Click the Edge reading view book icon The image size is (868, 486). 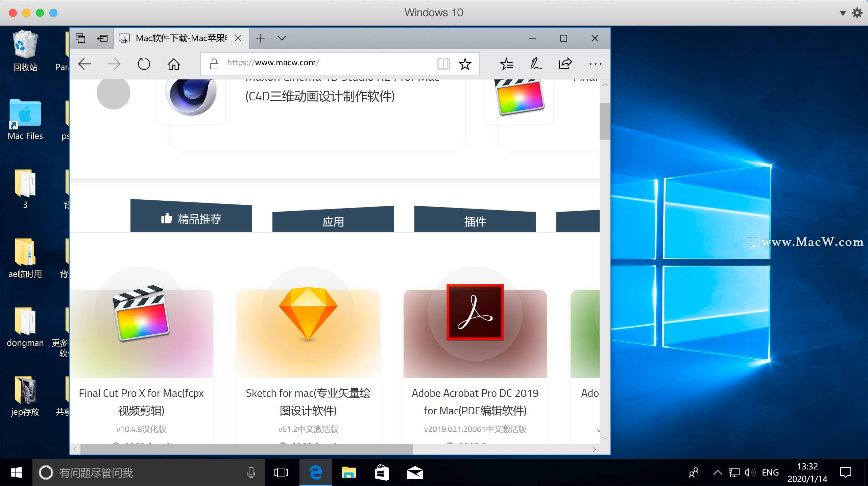[443, 64]
